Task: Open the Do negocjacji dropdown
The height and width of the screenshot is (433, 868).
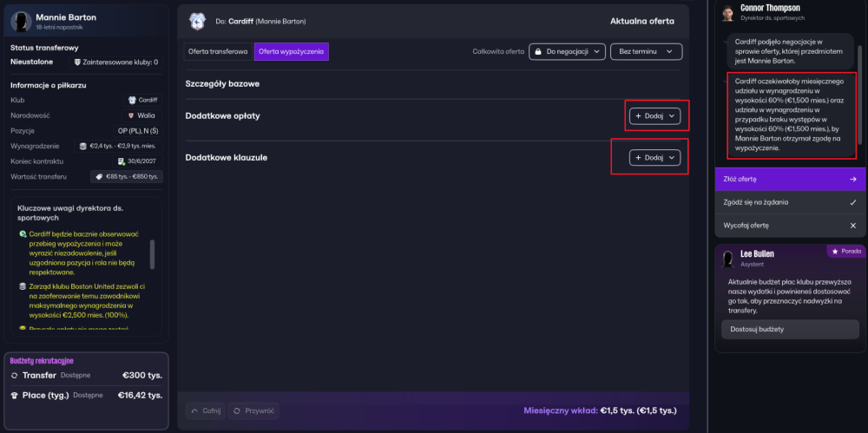Action: (566, 52)
